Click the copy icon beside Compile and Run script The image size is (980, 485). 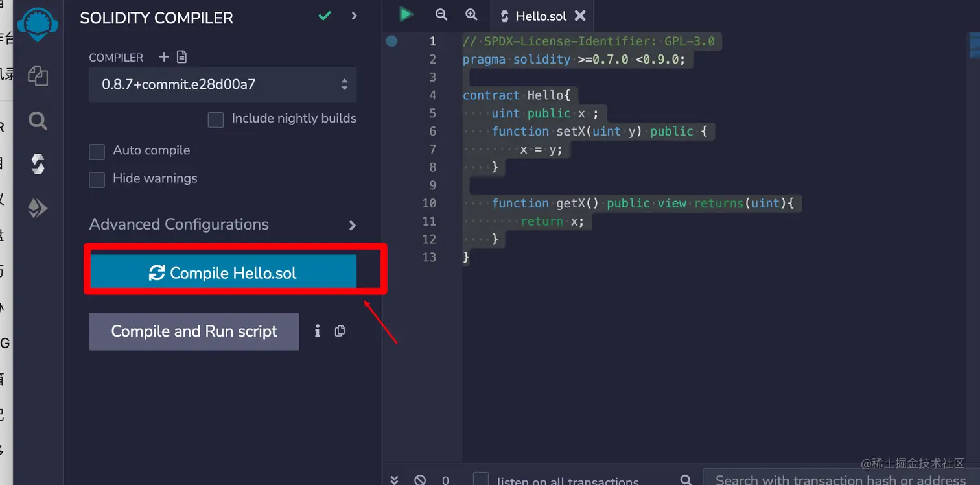point(340,331)
